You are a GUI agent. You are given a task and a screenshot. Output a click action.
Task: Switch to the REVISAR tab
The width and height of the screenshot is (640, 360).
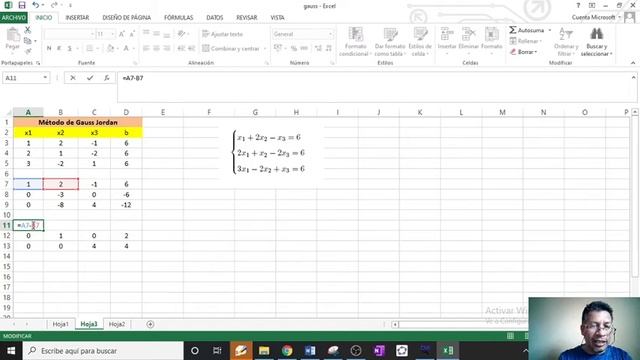[247, 18]
